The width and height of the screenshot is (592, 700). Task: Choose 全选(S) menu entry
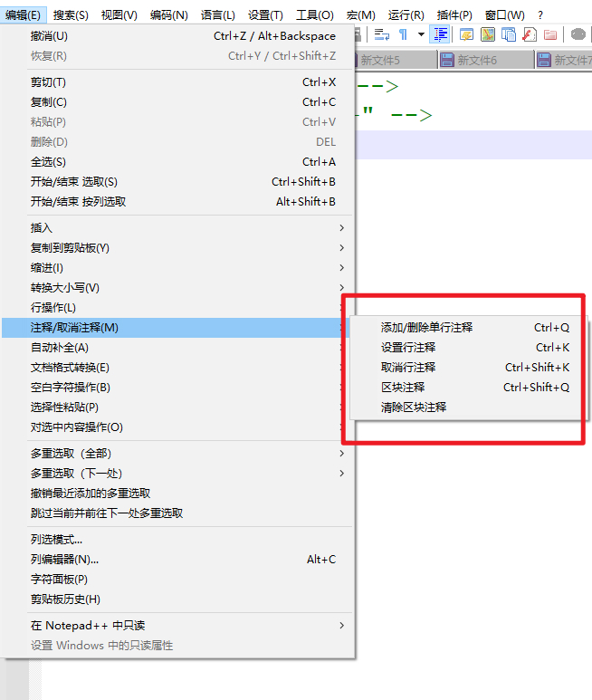coord(177,161)
